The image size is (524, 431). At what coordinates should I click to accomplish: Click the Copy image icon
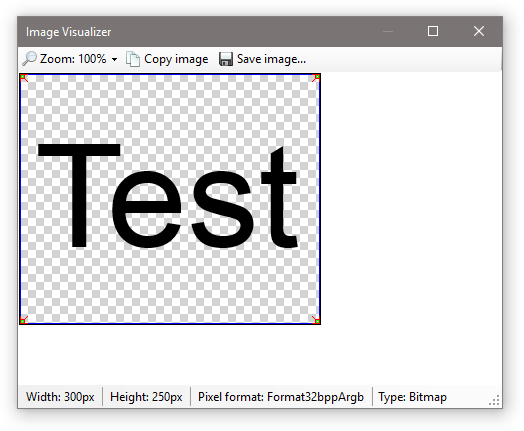click(x=133, y=59)
